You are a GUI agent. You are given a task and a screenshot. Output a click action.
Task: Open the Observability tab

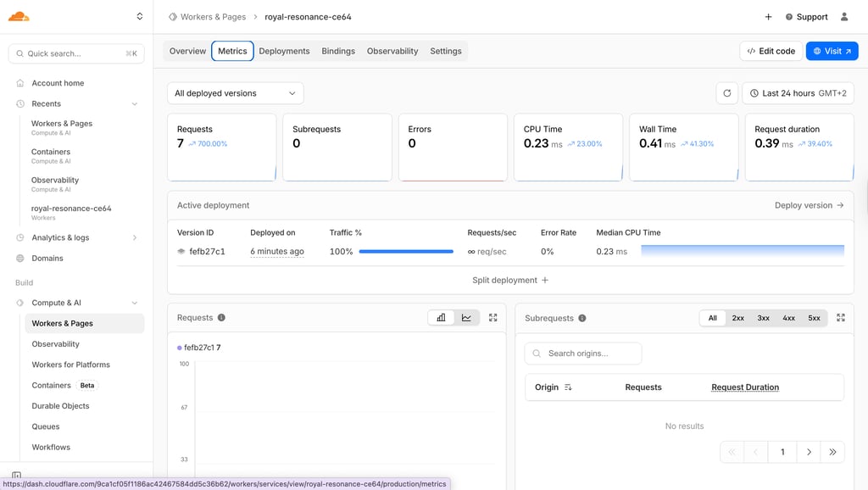click(392, 51)
